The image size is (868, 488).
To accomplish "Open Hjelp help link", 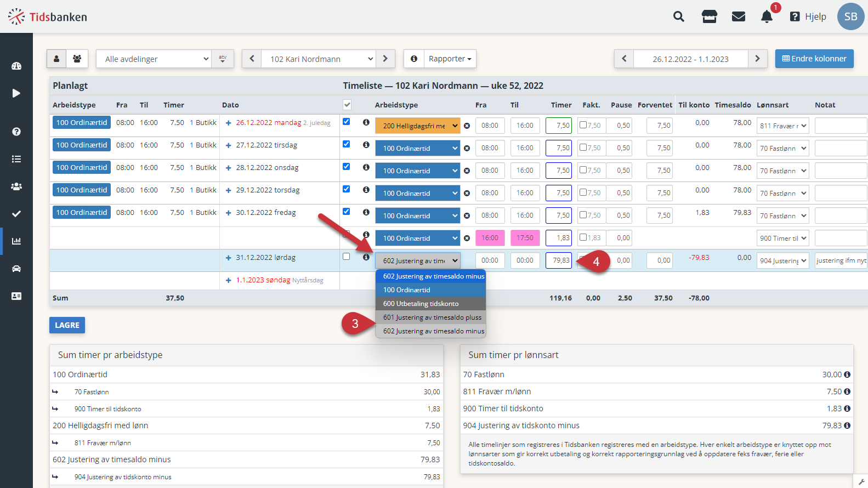I will pos(808,16).
